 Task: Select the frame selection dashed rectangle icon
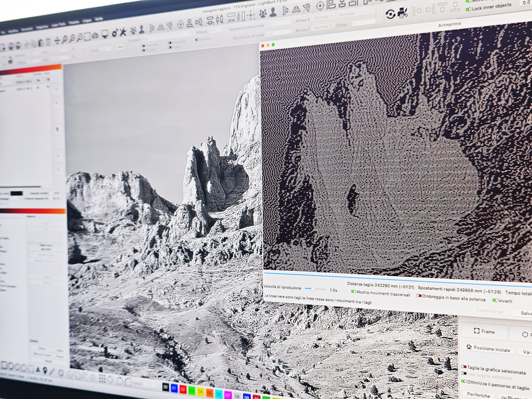pos(87,37)
